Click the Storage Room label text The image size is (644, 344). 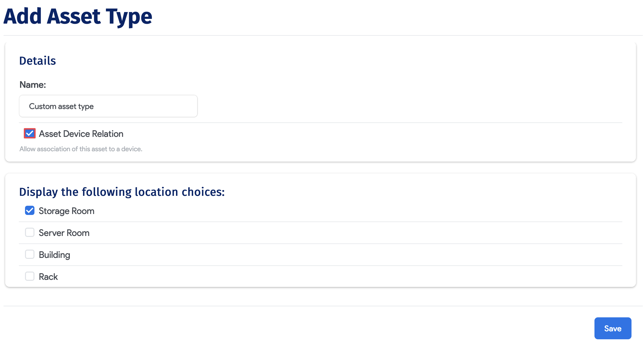(66, 211)
